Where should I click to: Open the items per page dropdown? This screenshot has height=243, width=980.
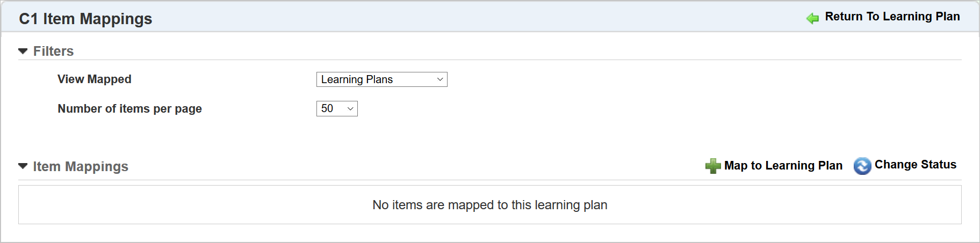point(337,108)
